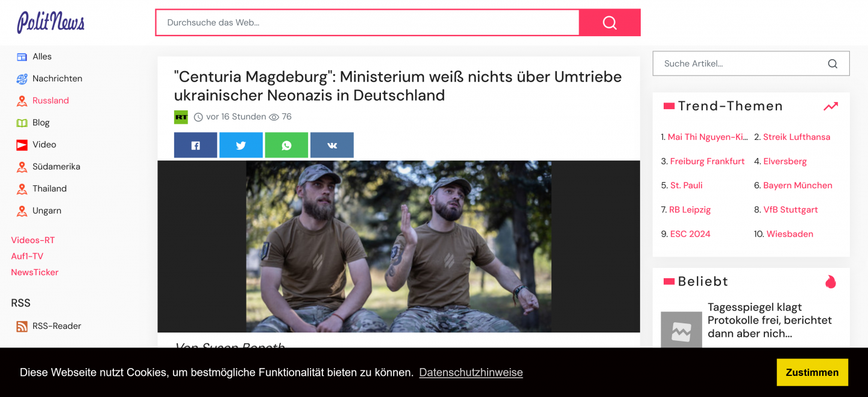Focus the Durchsuche das Web field
The image size is (868, 397).
click(x=367, y=22)
